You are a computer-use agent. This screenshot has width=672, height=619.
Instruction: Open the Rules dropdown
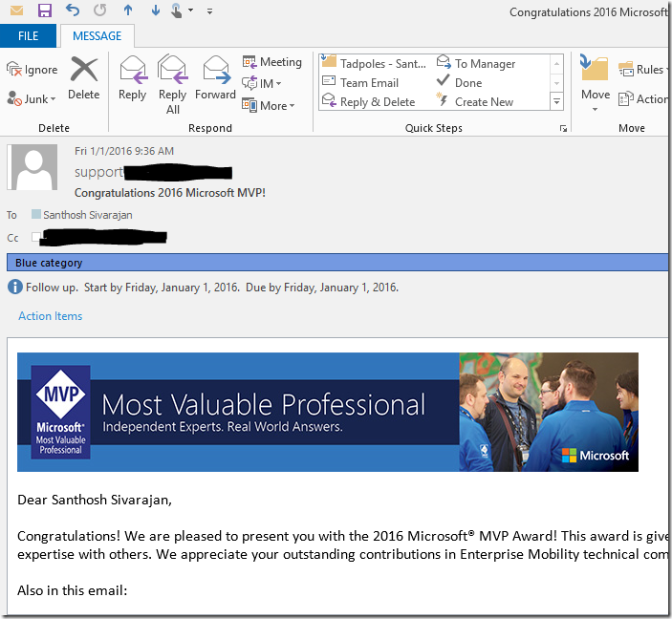643,70
